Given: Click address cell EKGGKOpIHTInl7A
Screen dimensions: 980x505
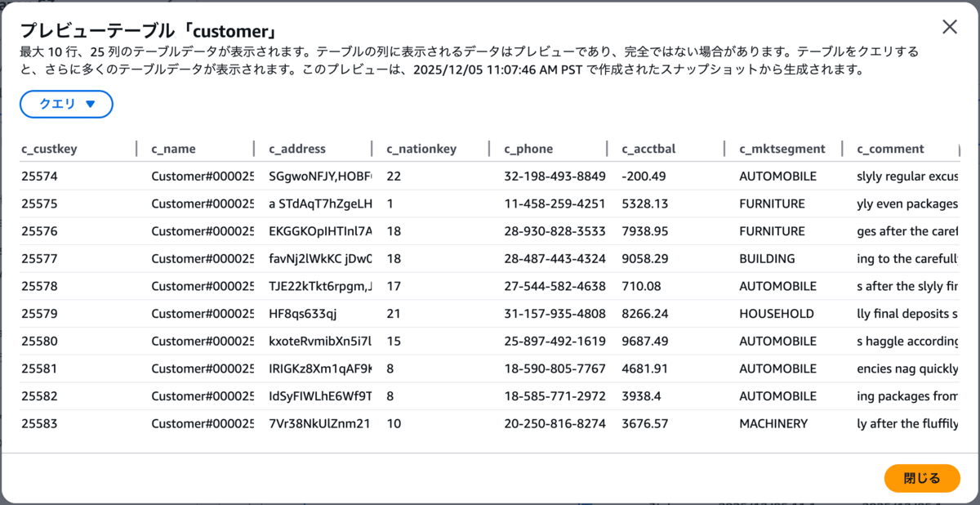Looking at the screenshot, I should coord(320,231).
